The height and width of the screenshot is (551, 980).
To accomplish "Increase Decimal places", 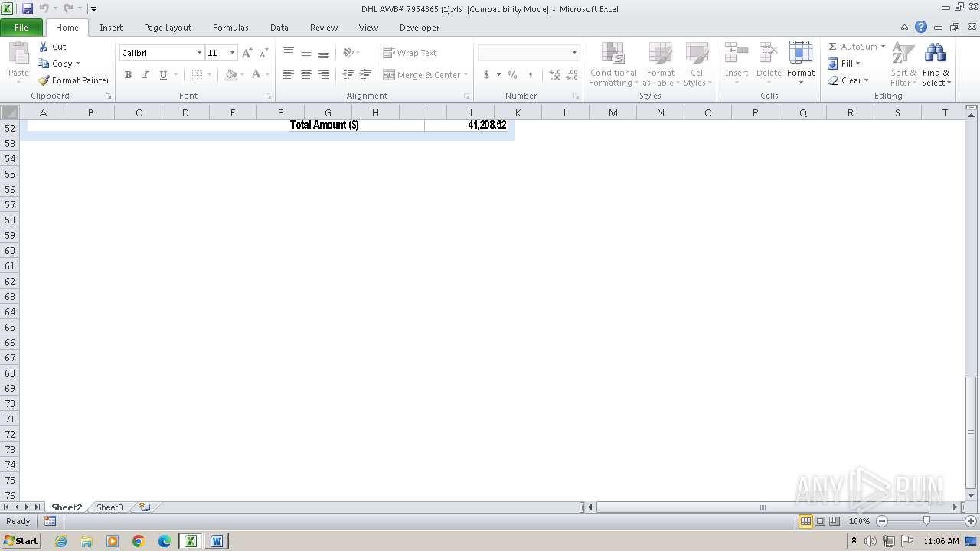I will (x=554, y=75).
